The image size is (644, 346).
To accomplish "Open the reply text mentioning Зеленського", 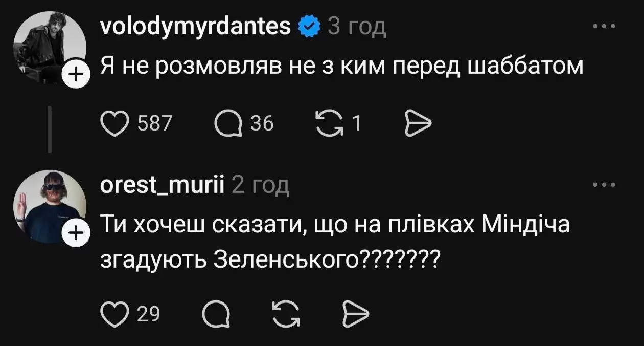I will 335,243.
